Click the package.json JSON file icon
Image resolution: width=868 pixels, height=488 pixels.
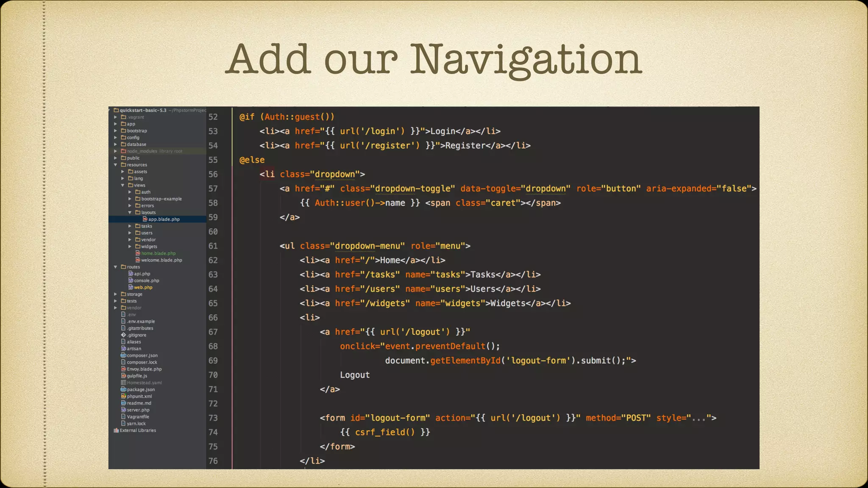point(123,389)
